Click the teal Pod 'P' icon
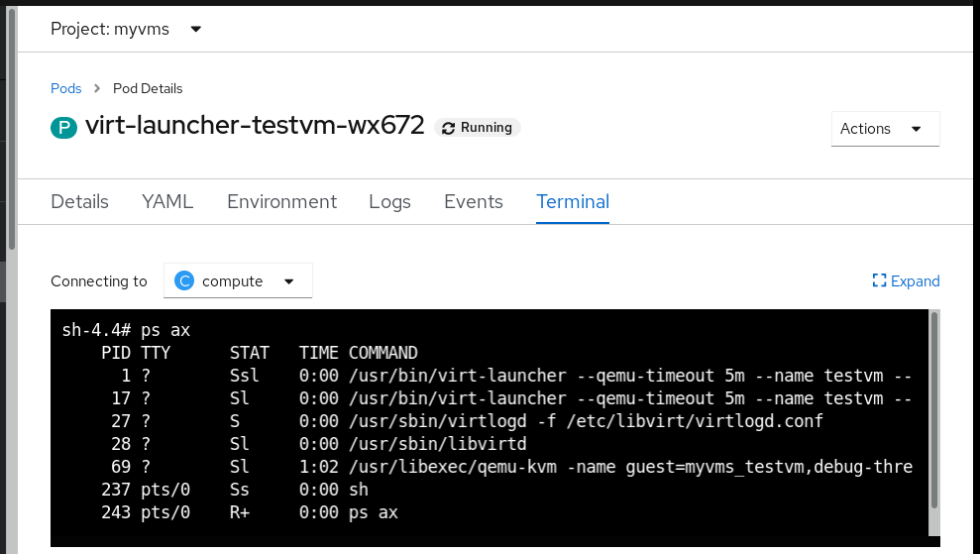980x554 pixels. [64, 128]
